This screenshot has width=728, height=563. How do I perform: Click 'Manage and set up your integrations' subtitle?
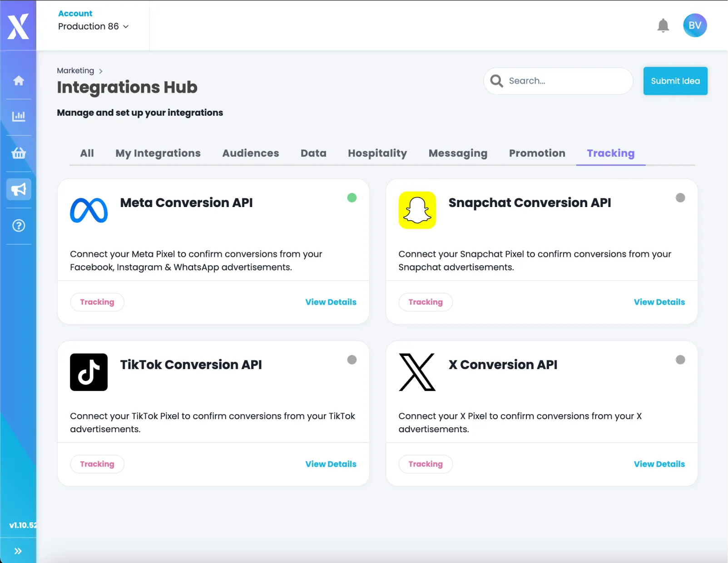pos(140,113)
